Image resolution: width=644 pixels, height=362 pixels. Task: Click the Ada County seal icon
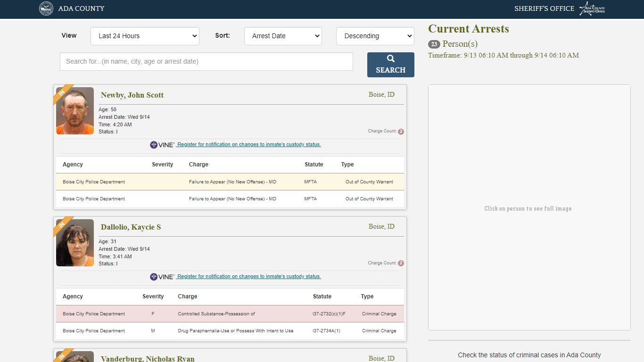(46, 8)
